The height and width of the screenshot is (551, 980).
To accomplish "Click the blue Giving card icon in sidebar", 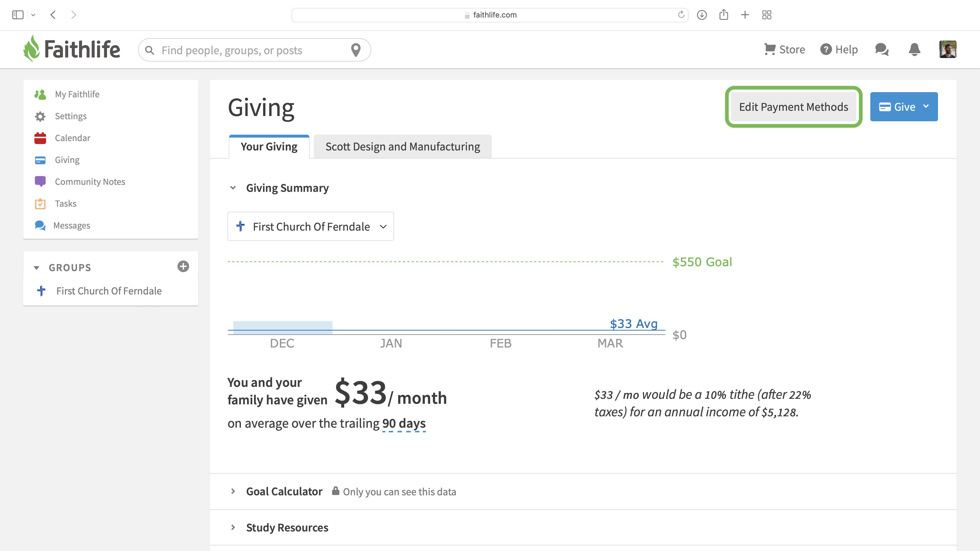I will coord(40,160).
